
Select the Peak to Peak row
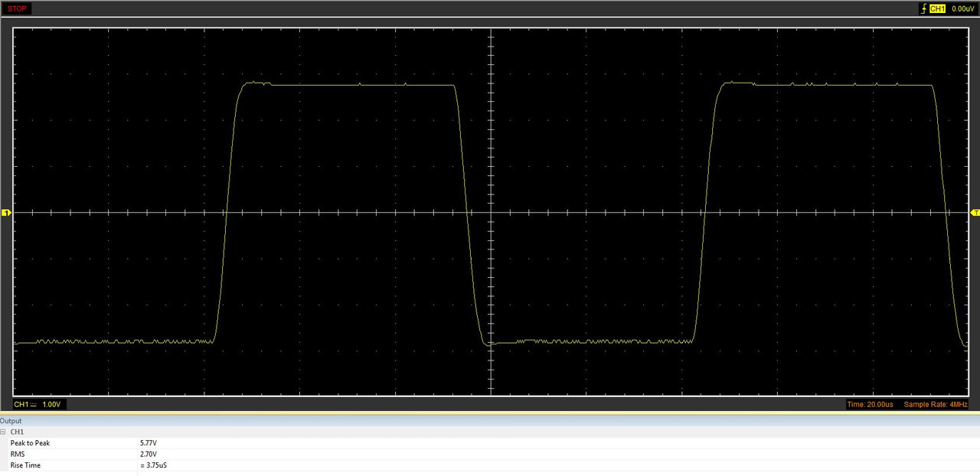pyautogui.click(x=490, y=443)
